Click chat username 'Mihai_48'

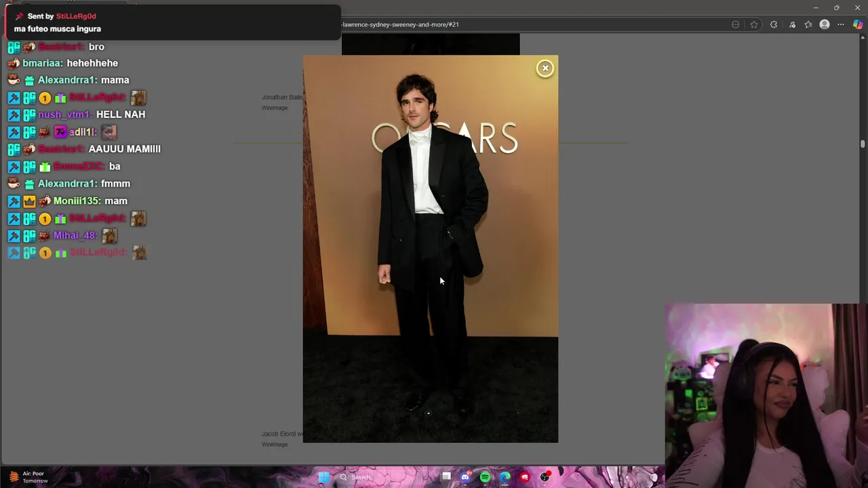pyautogui.click(x=75, y=235)
